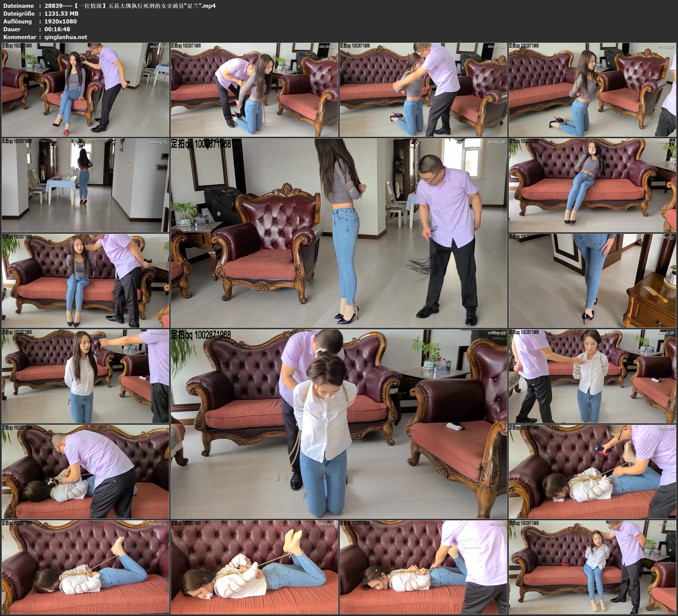Click the frame showing the wooden comb

point(593,280)
